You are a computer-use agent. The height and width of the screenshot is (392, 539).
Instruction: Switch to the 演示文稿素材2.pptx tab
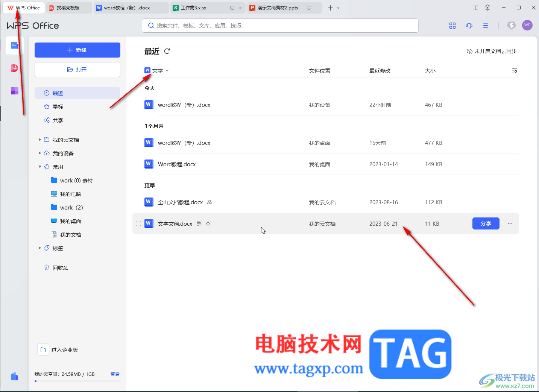pos(285,8)
